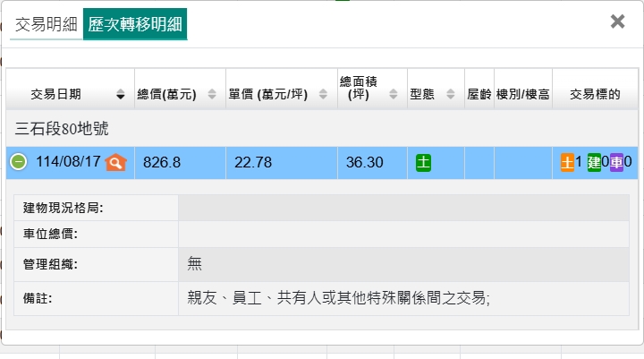This screenshot has height=359, width=644.
Task: Click the purple parking count icon
Action: tap(616, 162)
